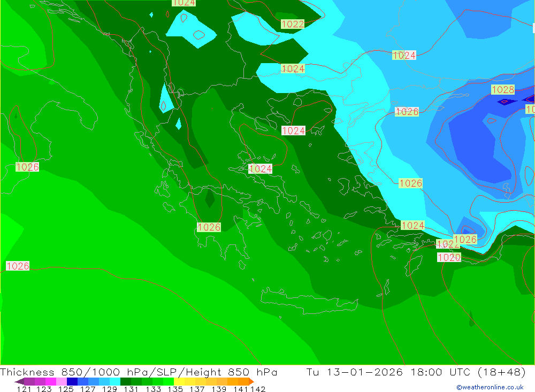
Task: Click legend value 139
Action: (x=219, y=389)
